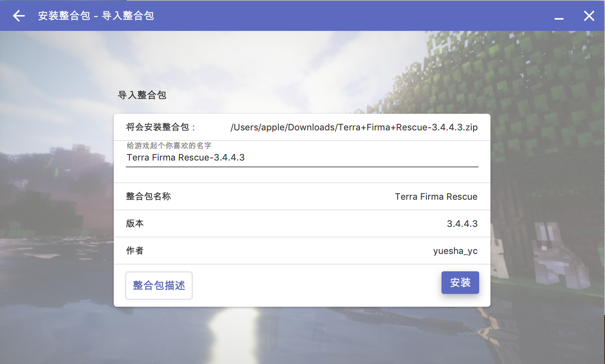605x364 pixels.
Task: Click the version value 3.4.4.3
Action: coord(462,224)
